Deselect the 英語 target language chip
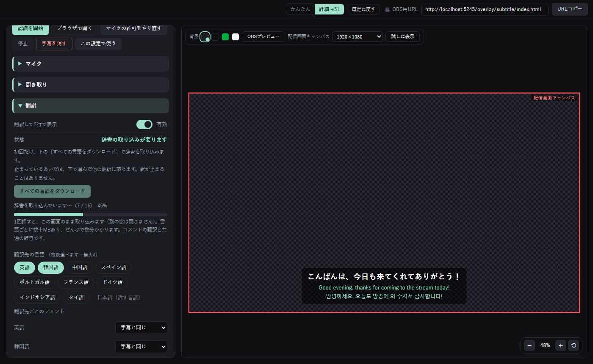593x364 pixels. 25,267
